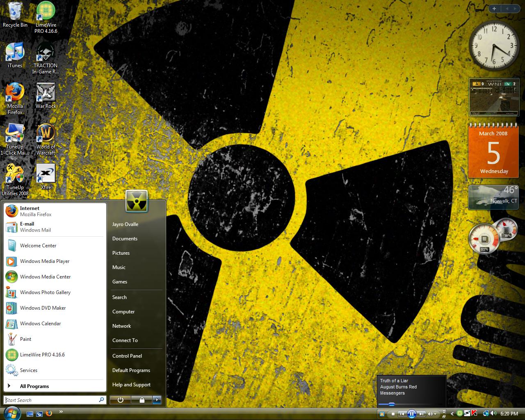Skip to previous track in Media Player toolbar
525x420 pixels.
pyautogui.click(x=402, y=414)
